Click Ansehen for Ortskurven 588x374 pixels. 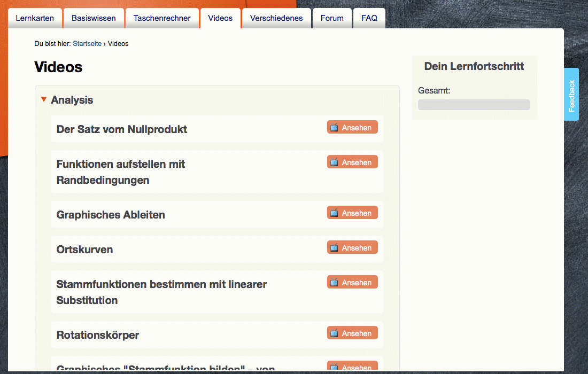coord(352,248)
